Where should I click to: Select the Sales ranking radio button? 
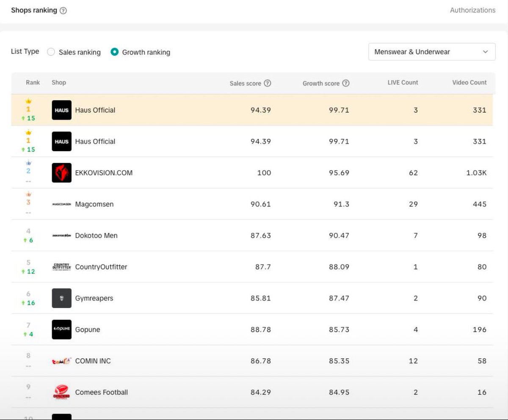pos(51,52)
